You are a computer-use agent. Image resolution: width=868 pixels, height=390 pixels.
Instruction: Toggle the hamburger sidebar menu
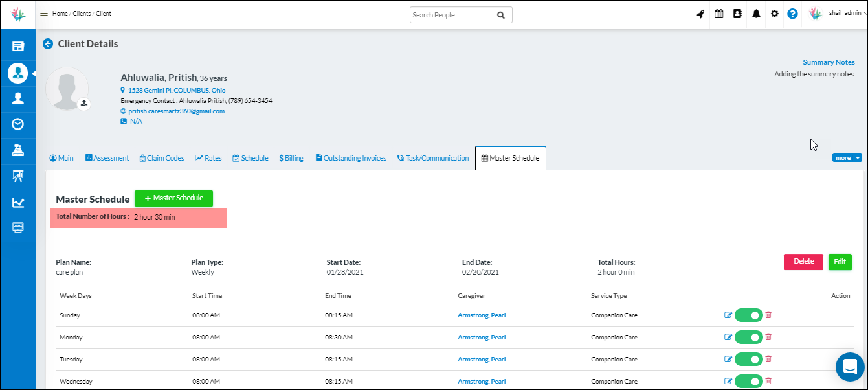44,15
